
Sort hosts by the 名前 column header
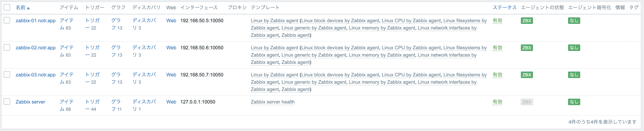tap(21, 7)
